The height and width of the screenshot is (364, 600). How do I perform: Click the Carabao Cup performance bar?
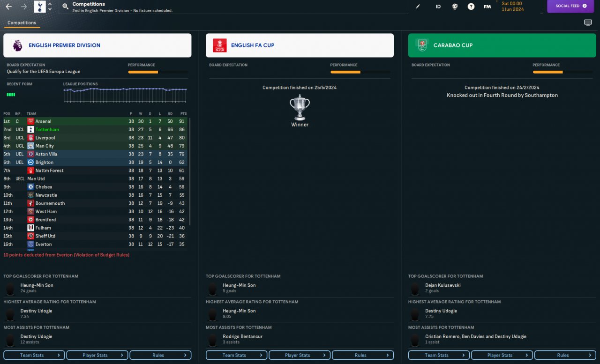[x=562, y=72]
